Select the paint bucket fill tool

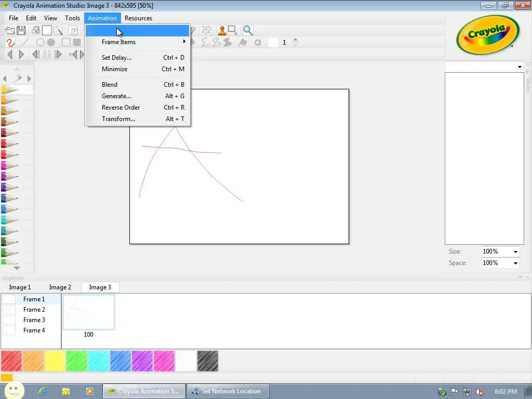pos(243,43)
